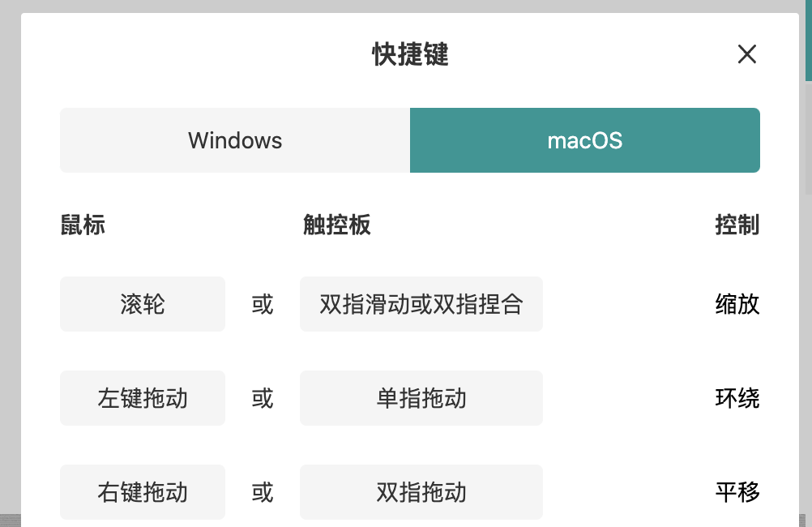Click the 快捷键 dialog title
This screenshot has width=812, height=527.
(410, 54)
